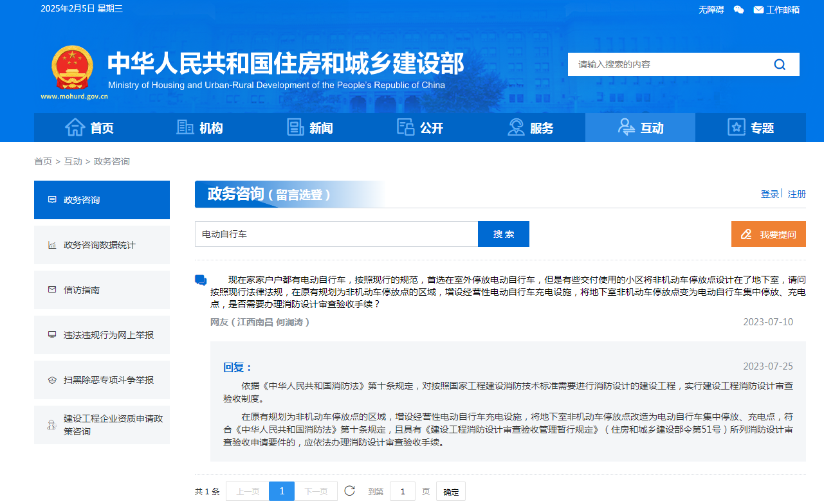Click the search magnifier icon in header
824x504 pixels.
click(x=780, y=64)
